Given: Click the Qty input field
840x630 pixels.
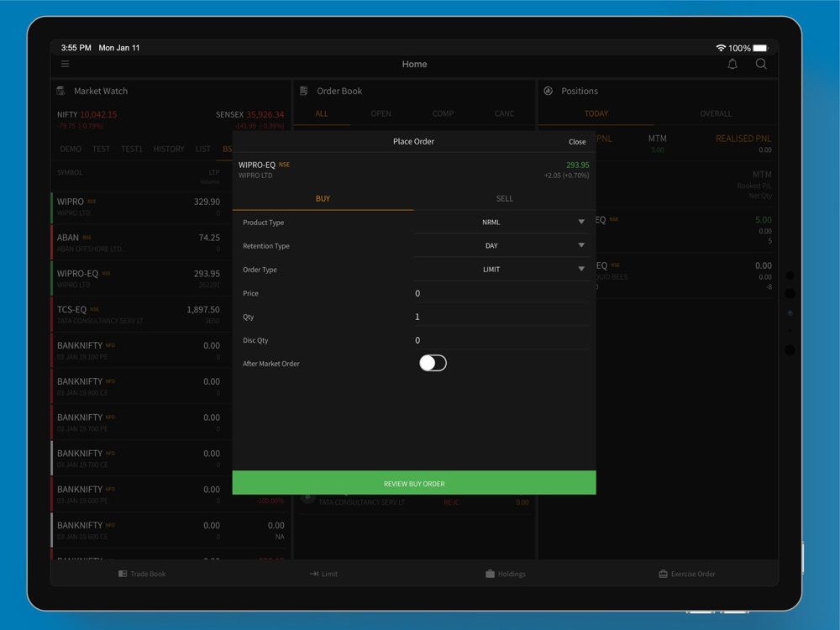Looking at the screenshot, I should pos(502,317).
